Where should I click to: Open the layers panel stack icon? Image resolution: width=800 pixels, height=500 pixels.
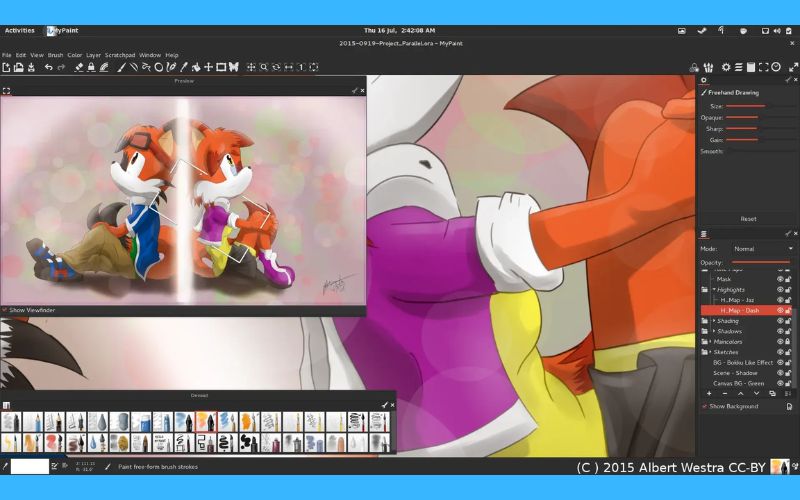click(x=738, y=67)
